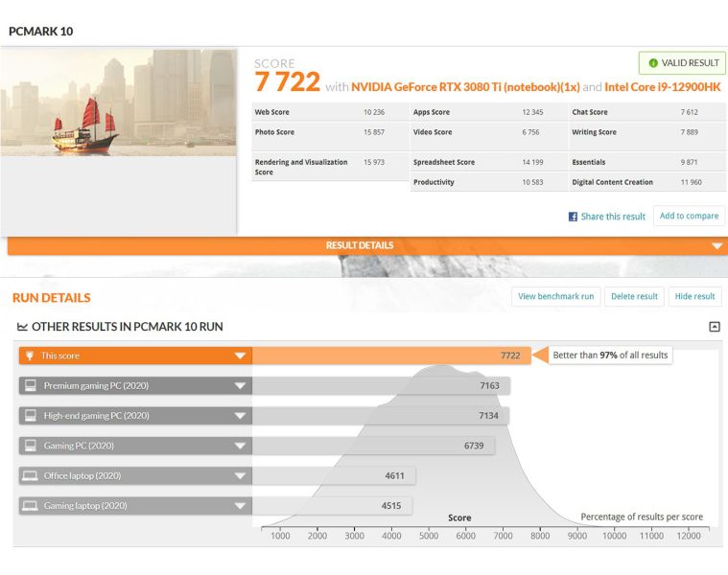The height and width of the screenshot is (575, 728).
Task: Click the Photo Score value 15 857
Action: [374, 132]
